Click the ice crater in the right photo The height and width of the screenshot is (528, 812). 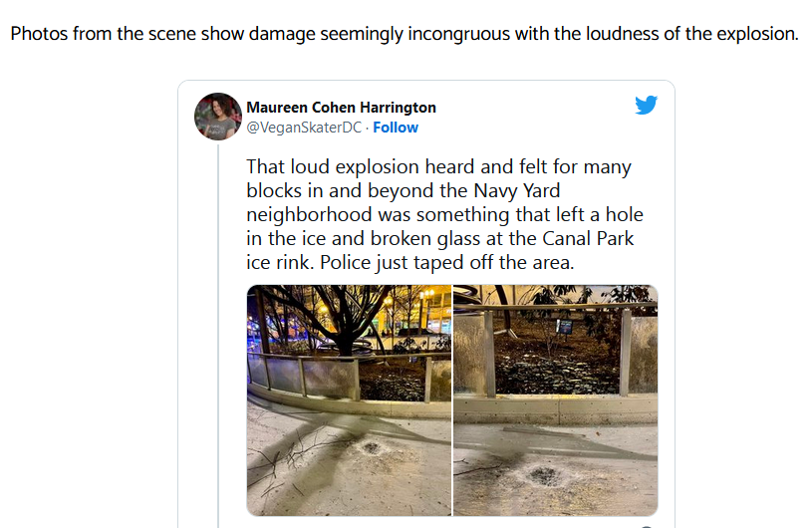(545, 475)
